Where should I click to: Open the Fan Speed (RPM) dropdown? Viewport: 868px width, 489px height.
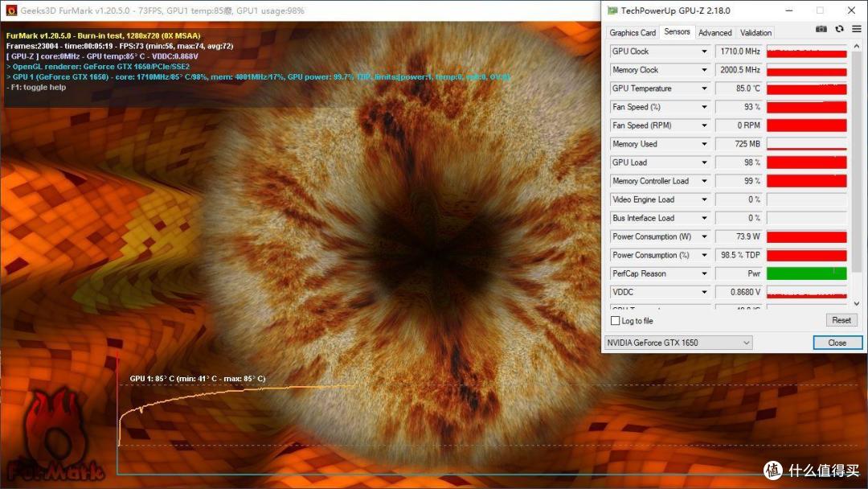tap(704, 125)
